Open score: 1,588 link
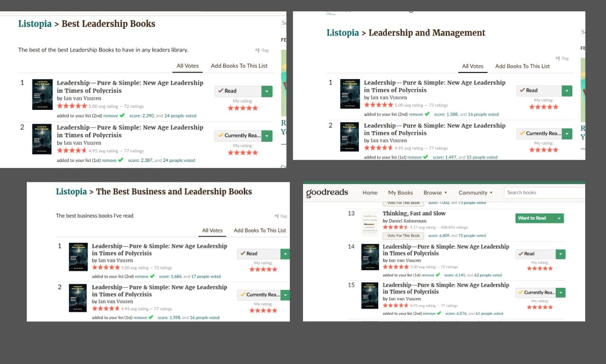Image resolution: width=606 pixels, height=364 pixels. 446,114
